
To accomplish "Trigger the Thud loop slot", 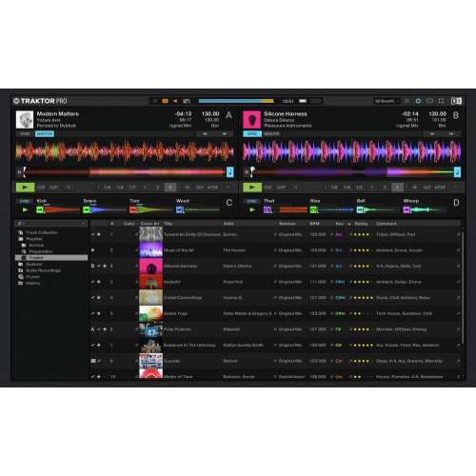I will click(x=267, y=209).
